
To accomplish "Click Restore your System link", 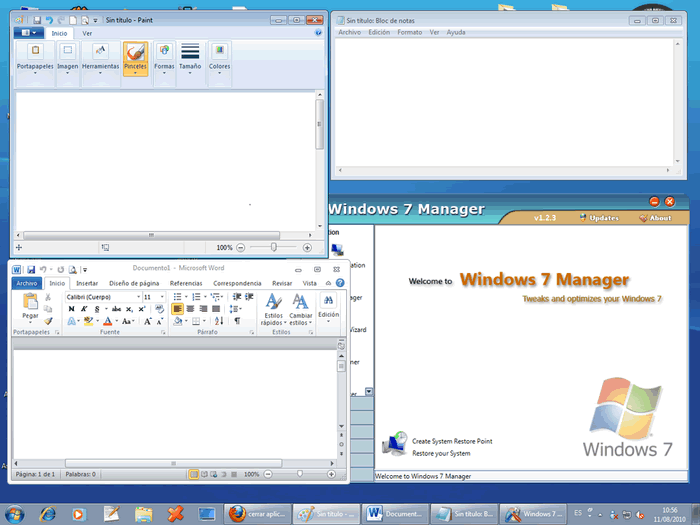I will point(441,453).
